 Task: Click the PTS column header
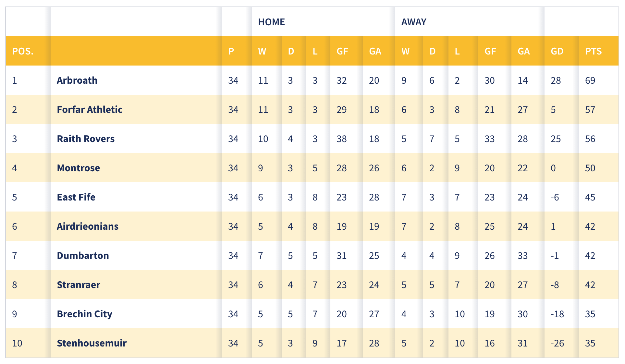pos(593,51)
